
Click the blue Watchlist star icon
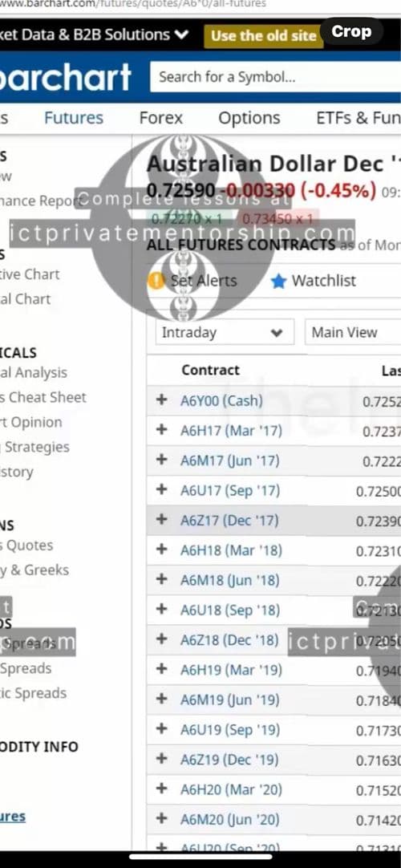pos(279,282)
